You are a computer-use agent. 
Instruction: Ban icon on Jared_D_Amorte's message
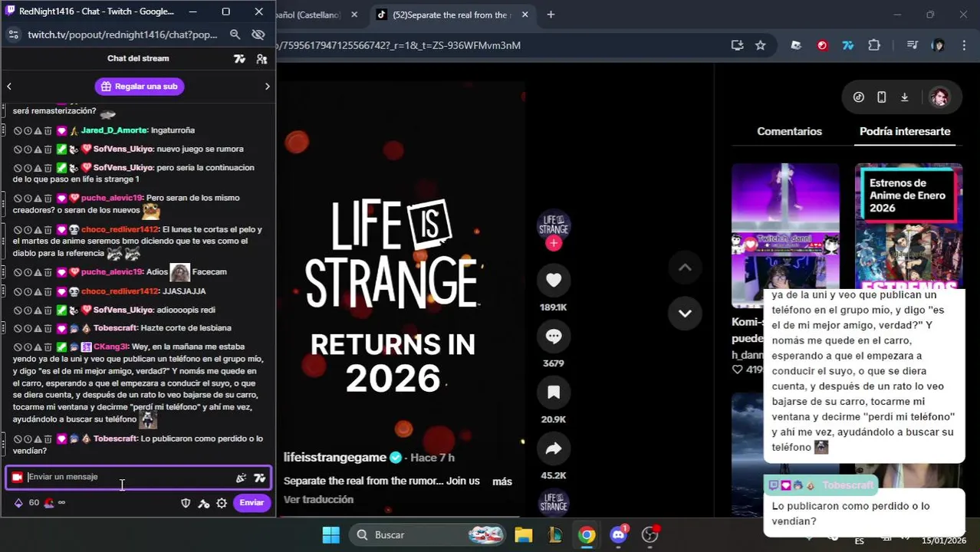click(18, 131)
